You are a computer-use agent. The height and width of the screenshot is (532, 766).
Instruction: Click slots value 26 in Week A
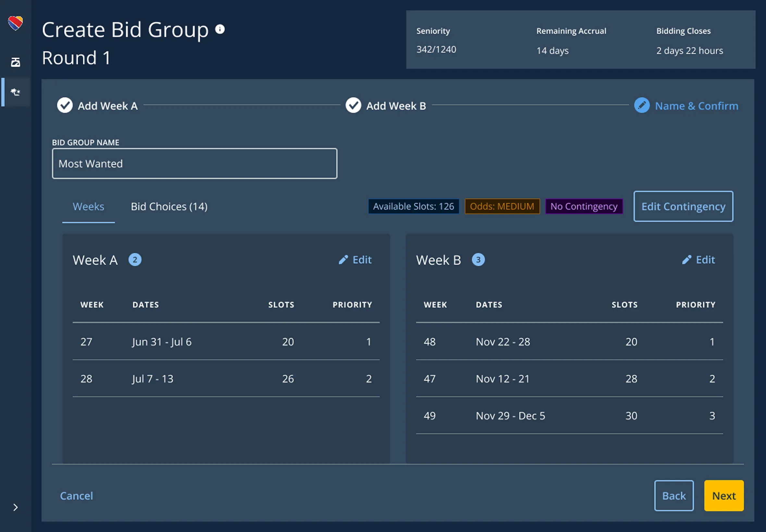pos(288,379)
